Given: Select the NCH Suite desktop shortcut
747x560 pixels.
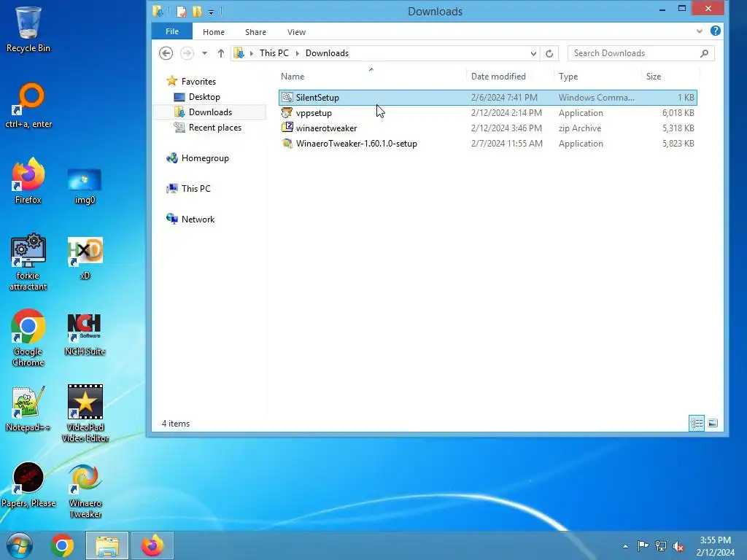Looking at the screenshot, I should 85,334.
